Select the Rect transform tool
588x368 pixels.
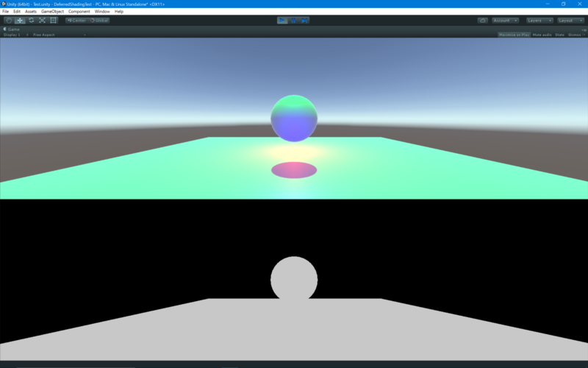click(x=53, y=21)
